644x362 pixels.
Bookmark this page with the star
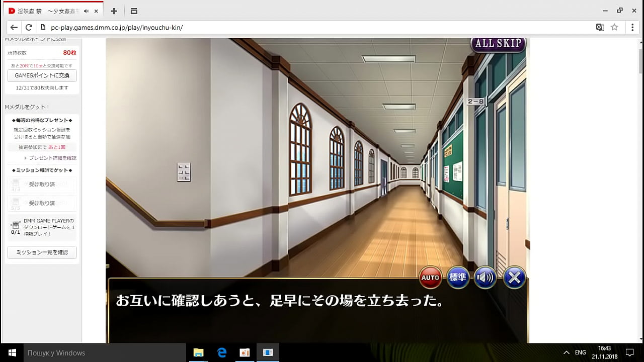614,27
